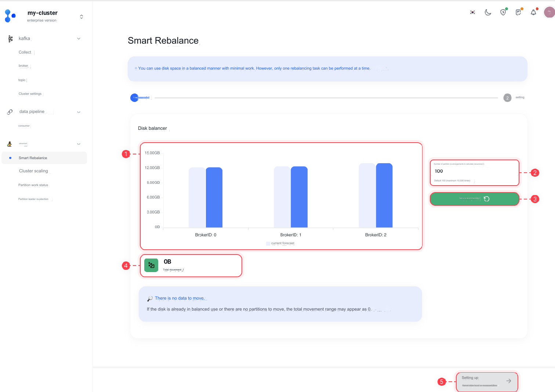Click the green total movement icon
This screenshot has width=555, height=392.
(x=151, y=265)
